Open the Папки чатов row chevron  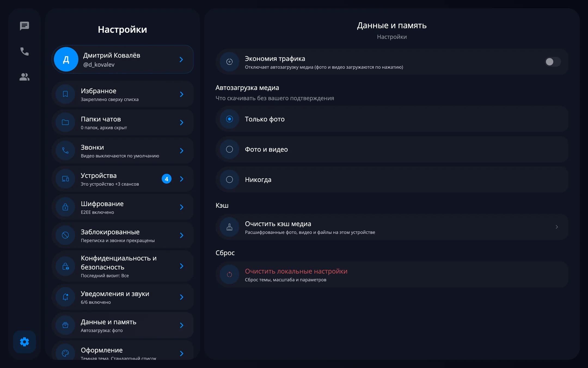182,122
